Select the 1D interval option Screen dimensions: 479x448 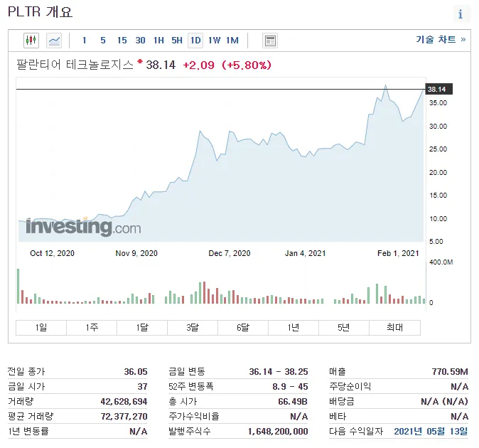tap(195, 41)
